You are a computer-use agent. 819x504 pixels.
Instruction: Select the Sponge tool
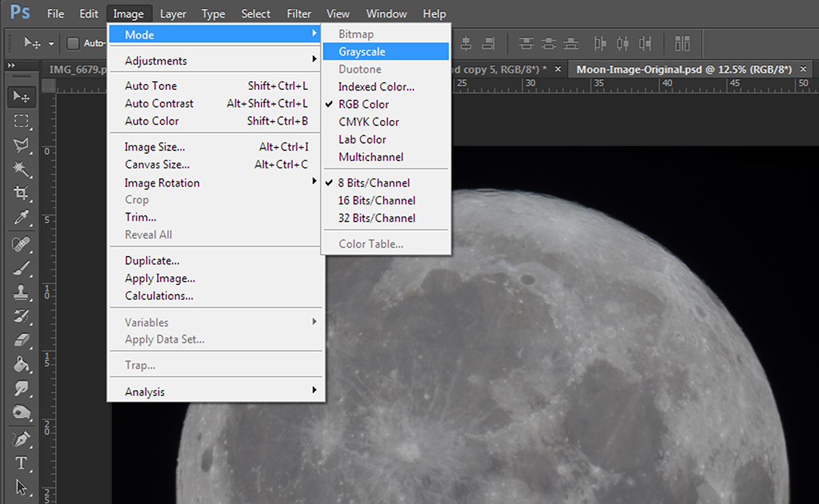coord(21,413)
